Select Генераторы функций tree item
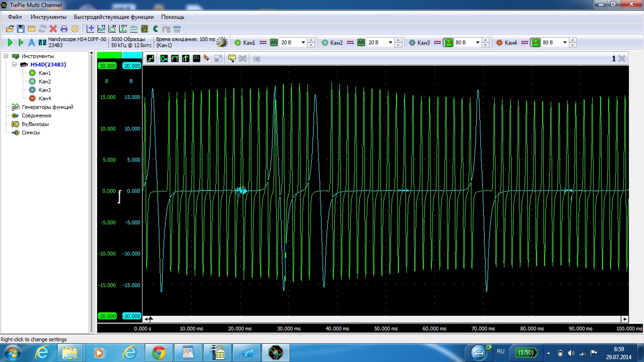Viewport: 644px width, 362px height. (48, 107)
